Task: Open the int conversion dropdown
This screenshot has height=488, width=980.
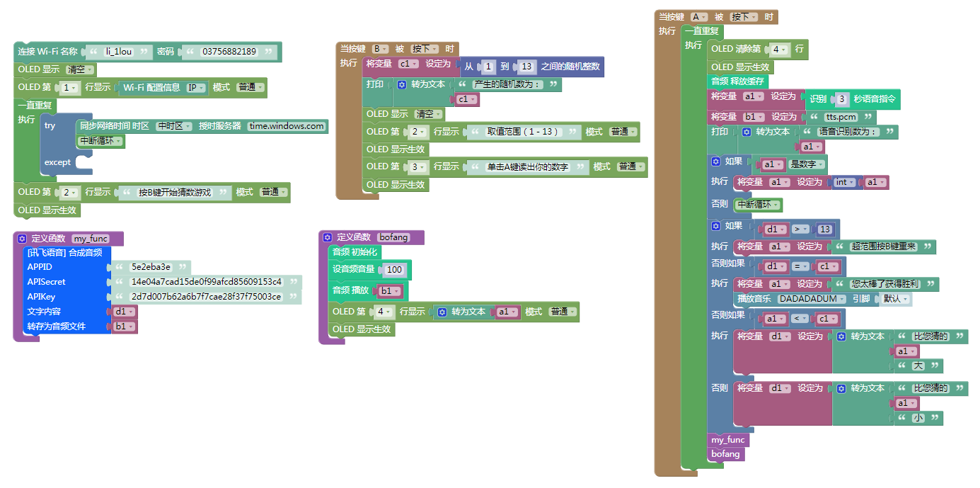Action: pos(846,182)
